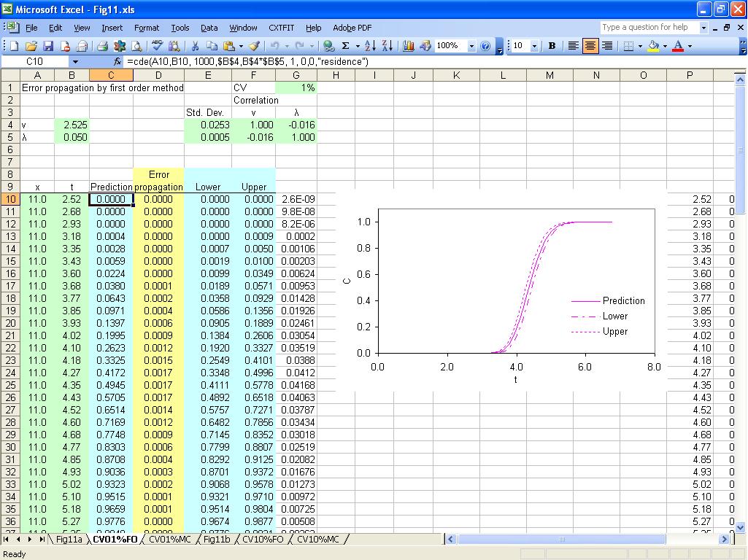The width and height of the screenshot is (748, 560).
Task: Insert a hyperlink via toolbar icon
Action: (328, 46)
